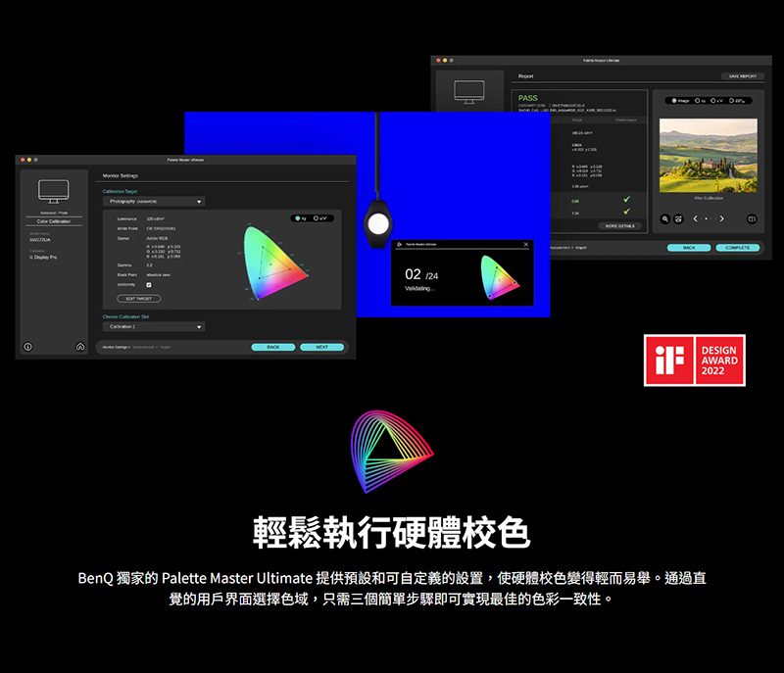Viewport: 784px width, 673px height.
Task: Click Report breadcrumb in Report window
Action: pos(581,247)
